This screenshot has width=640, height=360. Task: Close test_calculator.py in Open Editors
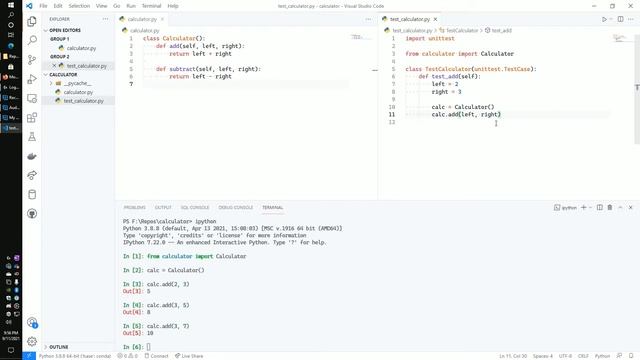click(x=54, y=66)
